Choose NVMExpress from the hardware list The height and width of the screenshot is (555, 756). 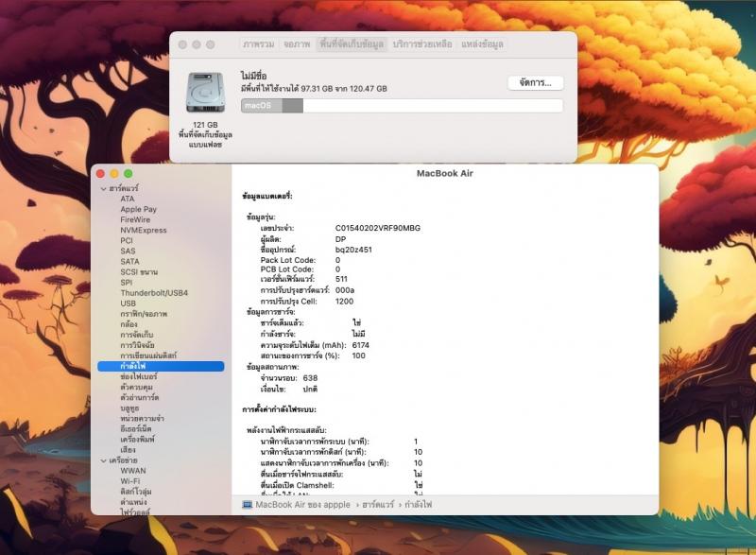pos(144,230)
